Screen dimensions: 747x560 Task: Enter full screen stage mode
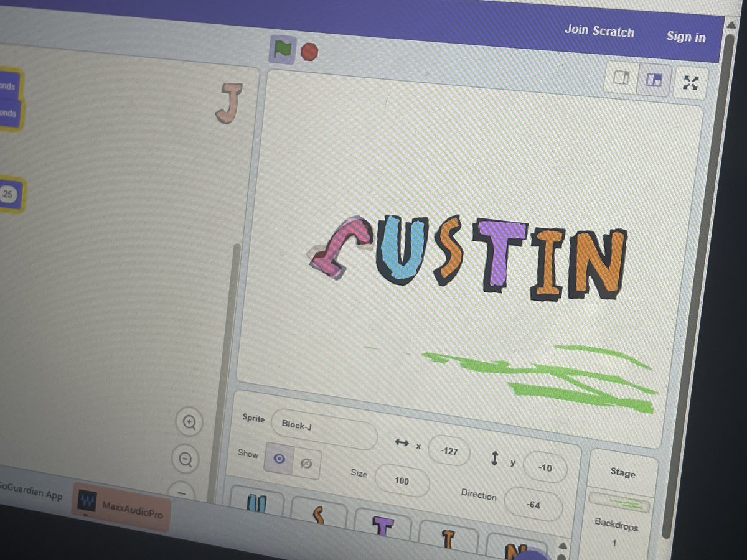[x=691, y=83]
